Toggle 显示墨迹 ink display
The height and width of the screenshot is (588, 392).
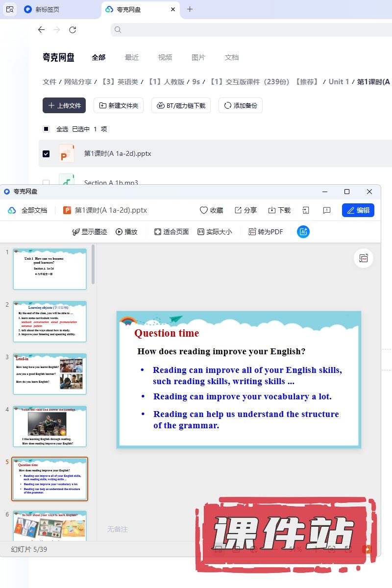click(x=90, y=232)
